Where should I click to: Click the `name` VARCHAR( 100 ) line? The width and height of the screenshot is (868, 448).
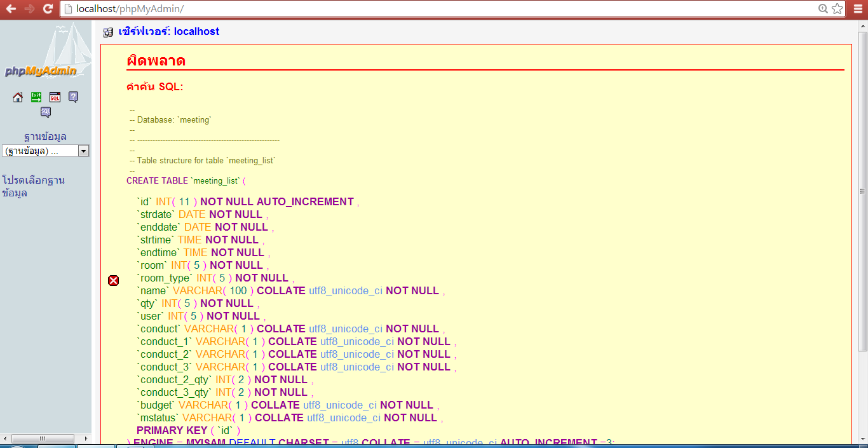pyautogui.click(x=291, y=290)
